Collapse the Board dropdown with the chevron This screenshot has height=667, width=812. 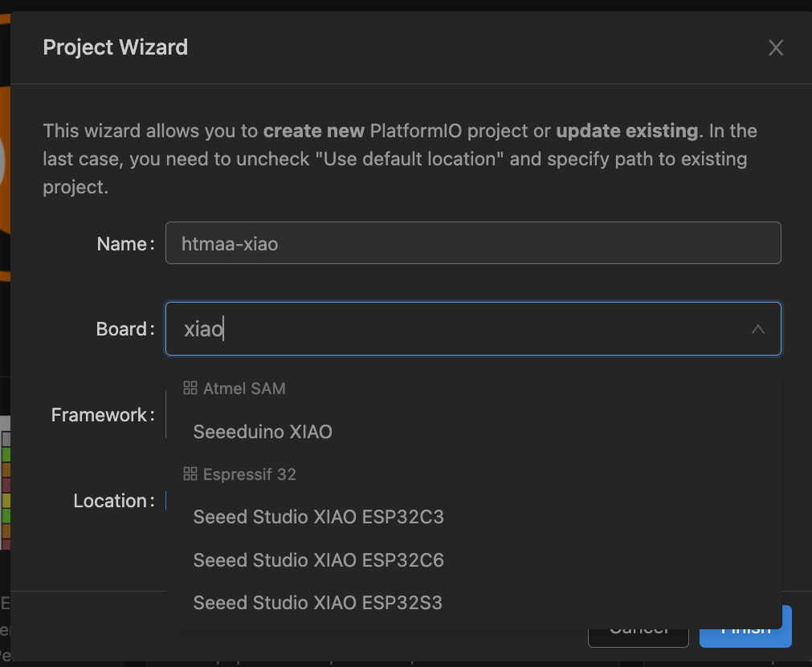(757, 329)
